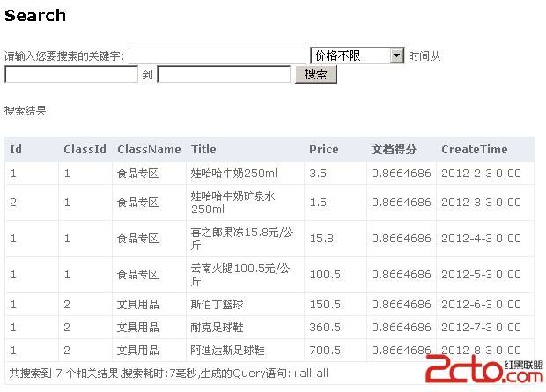Click the date 2012-7-3 0:00
Viewport: 546px width, 392px height.
[x=481, y=327]
